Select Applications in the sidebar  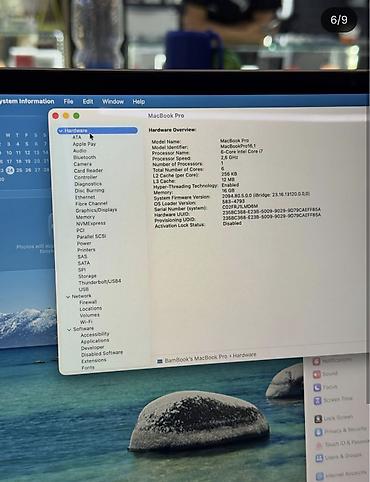tap(95, 341)
